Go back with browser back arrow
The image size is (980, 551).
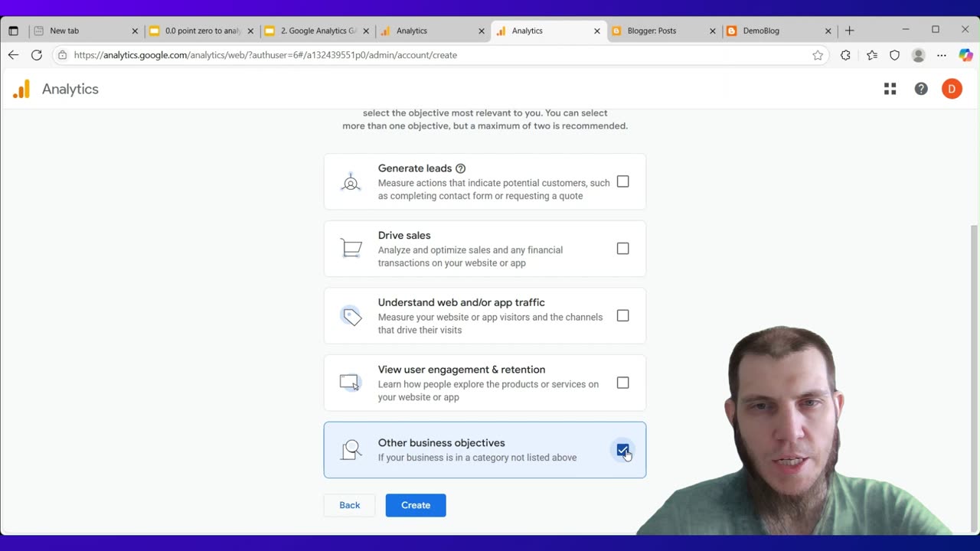(x=13, y=55)
